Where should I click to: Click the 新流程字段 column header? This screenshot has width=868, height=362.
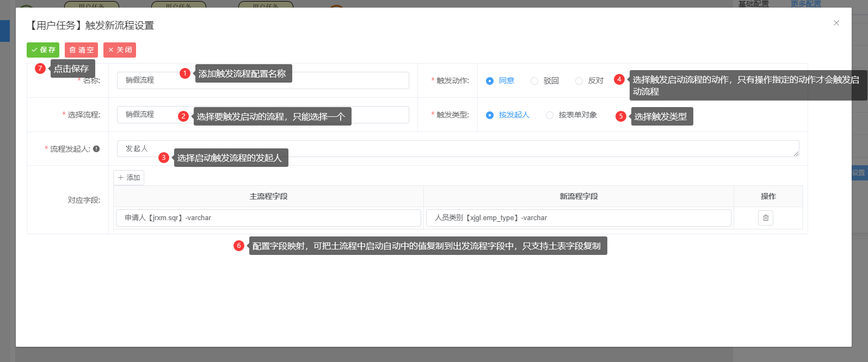point(578,196)
